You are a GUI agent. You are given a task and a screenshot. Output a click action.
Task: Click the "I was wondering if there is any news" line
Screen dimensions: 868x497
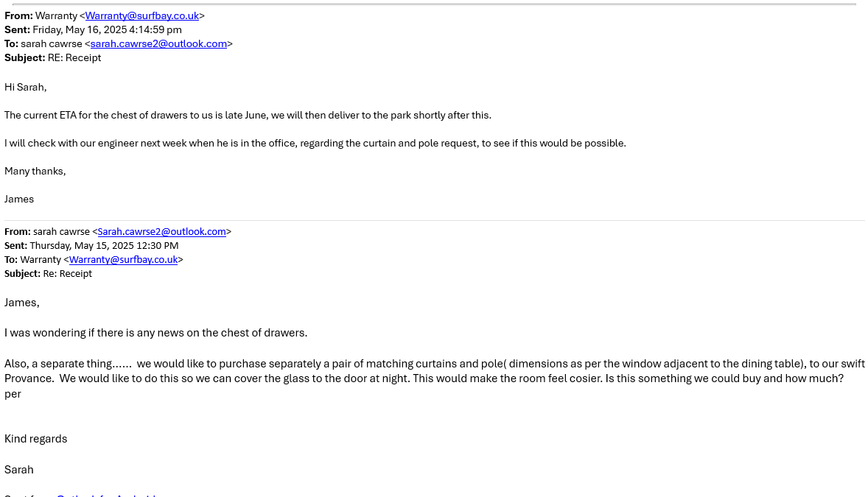click(155, 333)
